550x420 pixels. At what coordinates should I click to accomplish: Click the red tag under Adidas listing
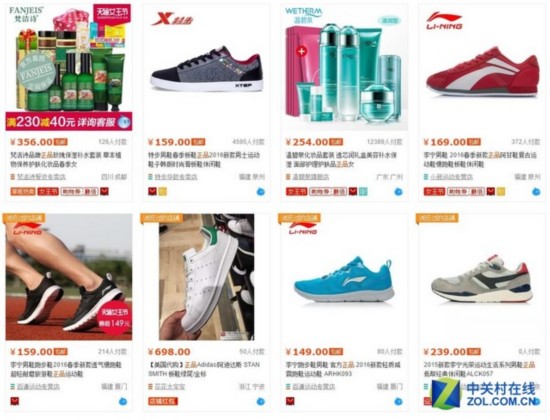(x=163, y=401)
